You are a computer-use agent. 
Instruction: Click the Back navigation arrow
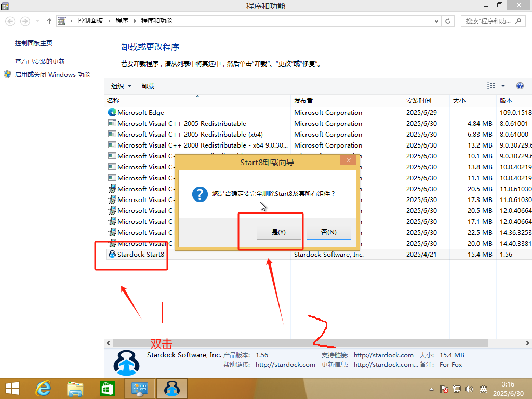pyautogui.click(x=10, y=21)
